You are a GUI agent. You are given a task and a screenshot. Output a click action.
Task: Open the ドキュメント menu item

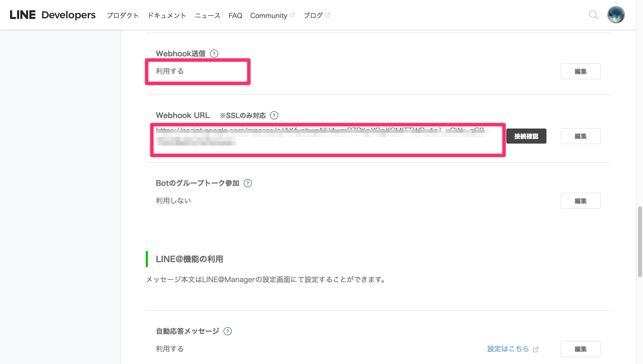pos(167,16)
